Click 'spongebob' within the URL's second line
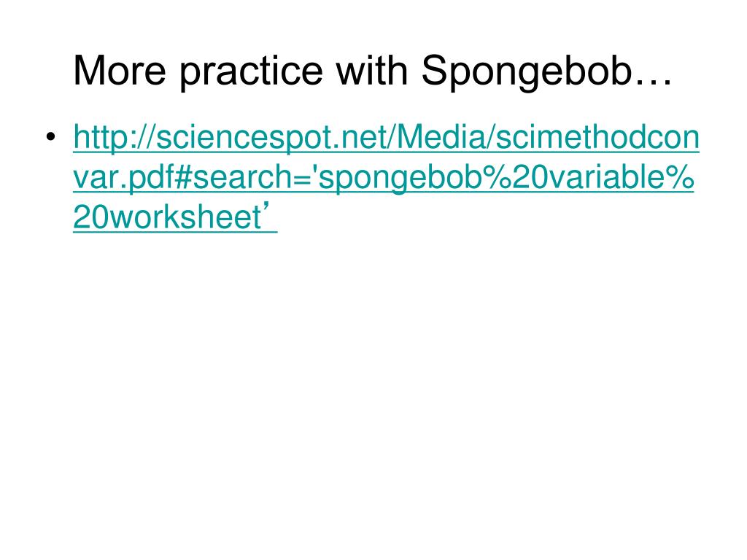Viewport: 747px width, 560px height. tap(374, 179)
